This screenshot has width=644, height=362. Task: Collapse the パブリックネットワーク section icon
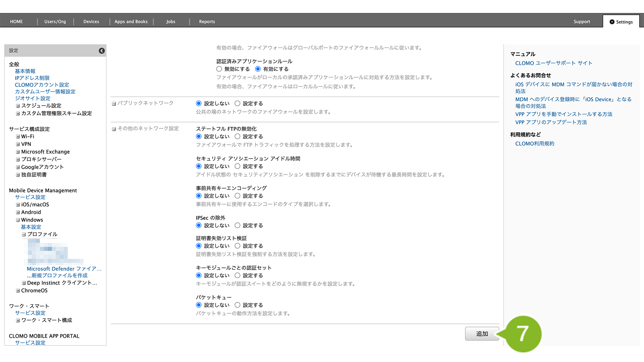pyautogui.click(x=114, y=104)
